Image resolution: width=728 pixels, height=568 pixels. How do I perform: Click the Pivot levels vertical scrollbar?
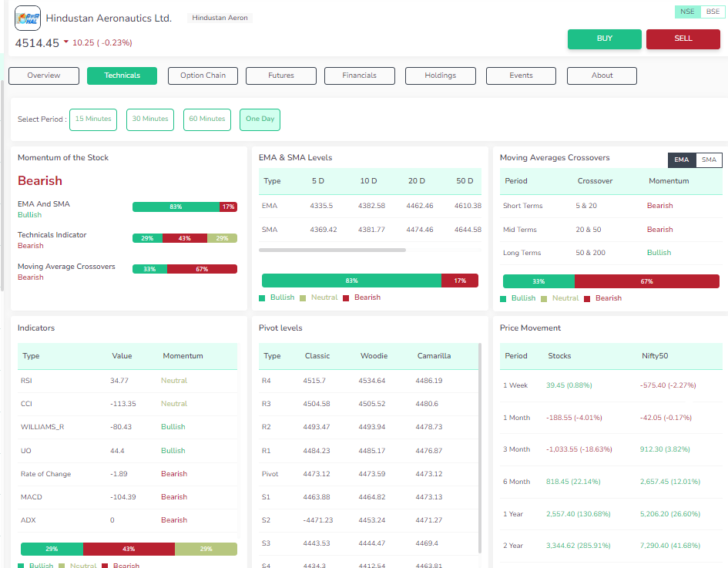tap(480, 447)
